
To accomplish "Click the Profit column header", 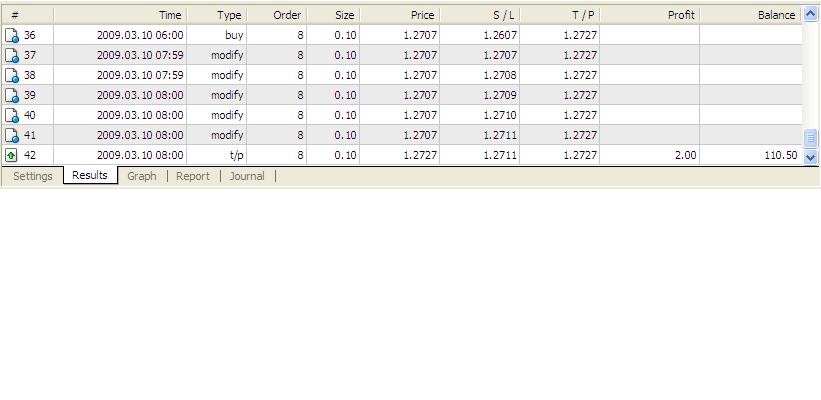I will pos(650,15).
